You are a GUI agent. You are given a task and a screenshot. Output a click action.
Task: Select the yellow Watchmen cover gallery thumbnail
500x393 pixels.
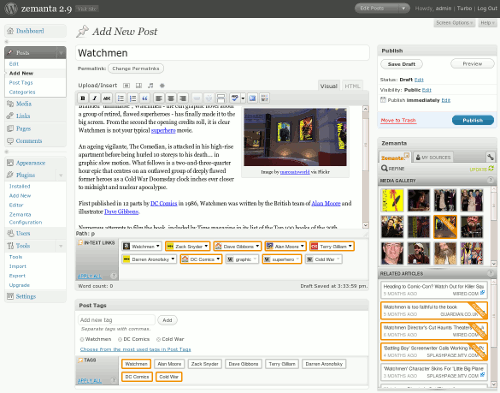coord(392,200)
